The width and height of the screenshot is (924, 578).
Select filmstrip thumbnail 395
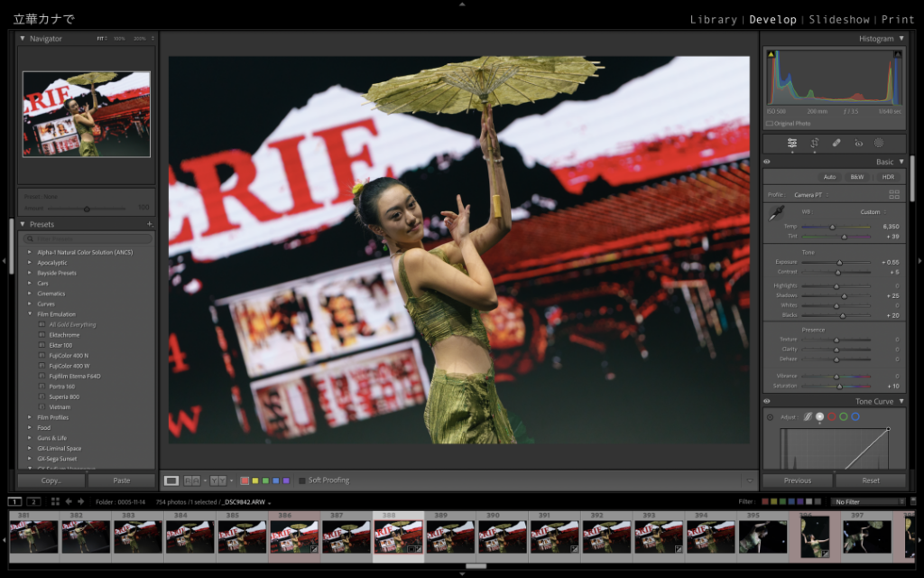[x=762, y=536]
